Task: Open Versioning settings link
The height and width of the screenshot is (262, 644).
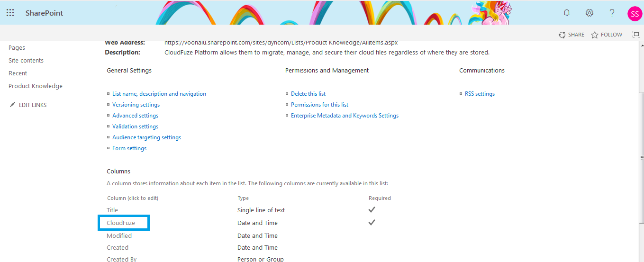Action: point(136,105)
